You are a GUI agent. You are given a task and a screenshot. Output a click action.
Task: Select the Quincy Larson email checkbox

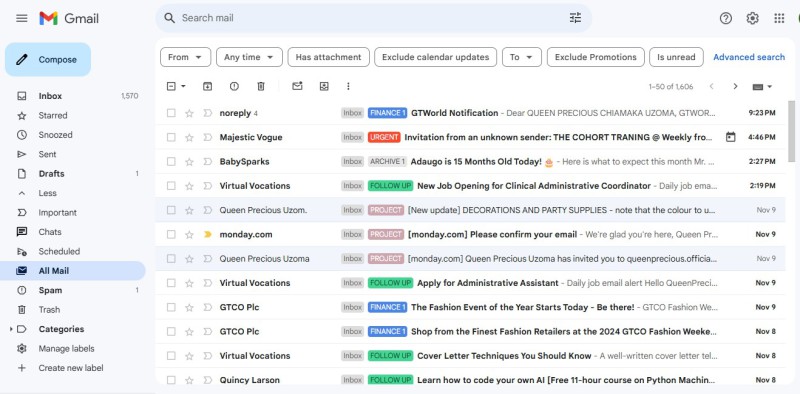[171, 380]
